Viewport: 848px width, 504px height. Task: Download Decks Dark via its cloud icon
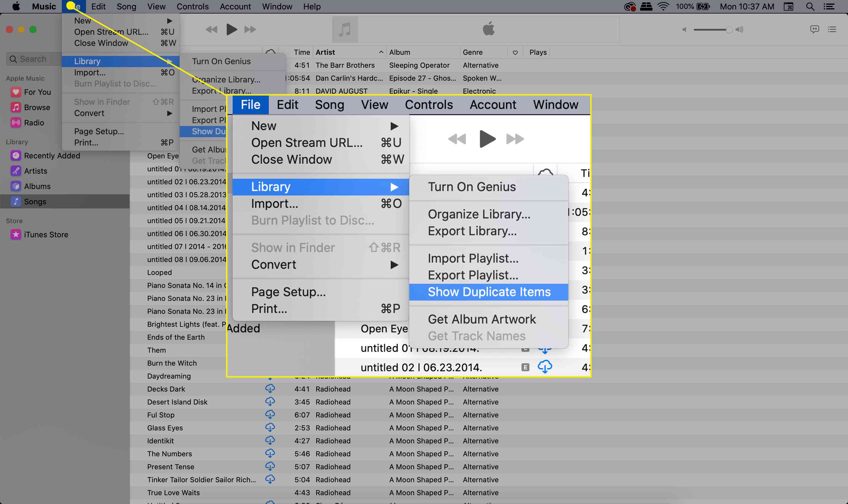[x=270, y=389]
